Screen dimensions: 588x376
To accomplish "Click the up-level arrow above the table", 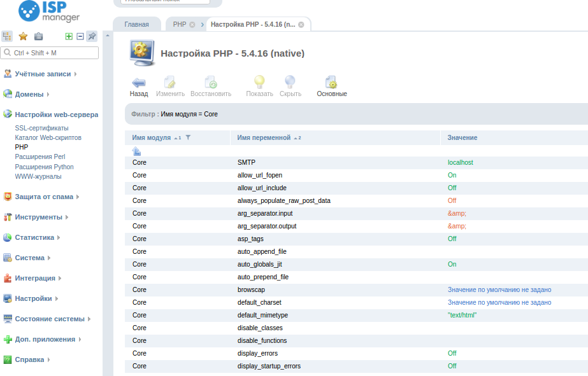I will 136,151.
